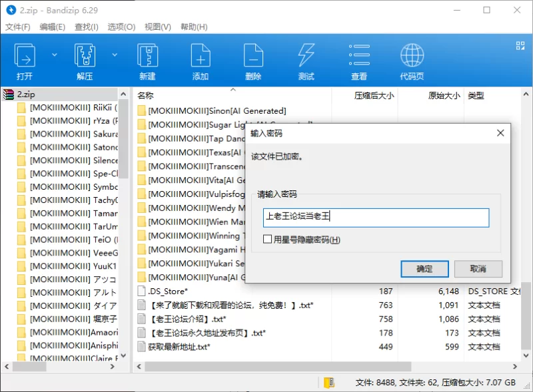This screenshot has height=392, width=533.
Task: Open the dropdown arrow next to 解压
Action: point(115,55)
